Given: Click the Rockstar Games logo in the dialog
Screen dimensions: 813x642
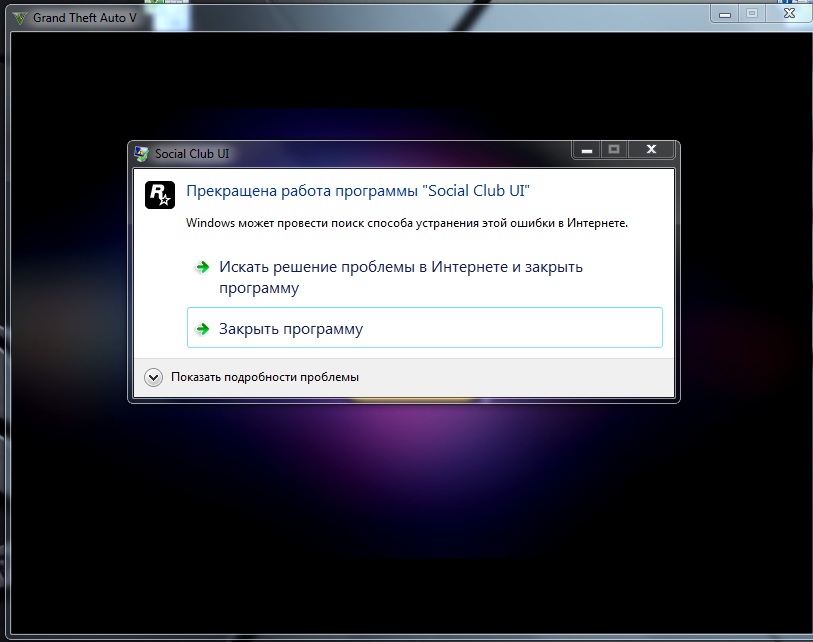Looking at the screenshot, I should tap(160, 195).
